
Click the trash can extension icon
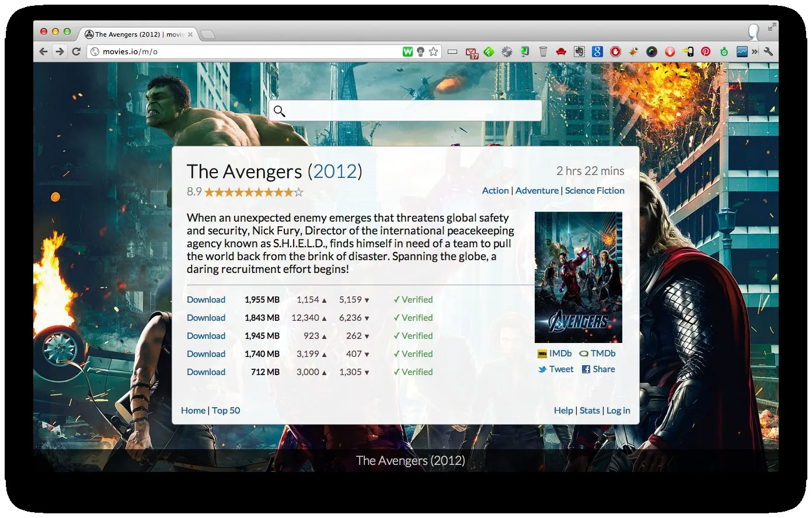tap(543, 51)
